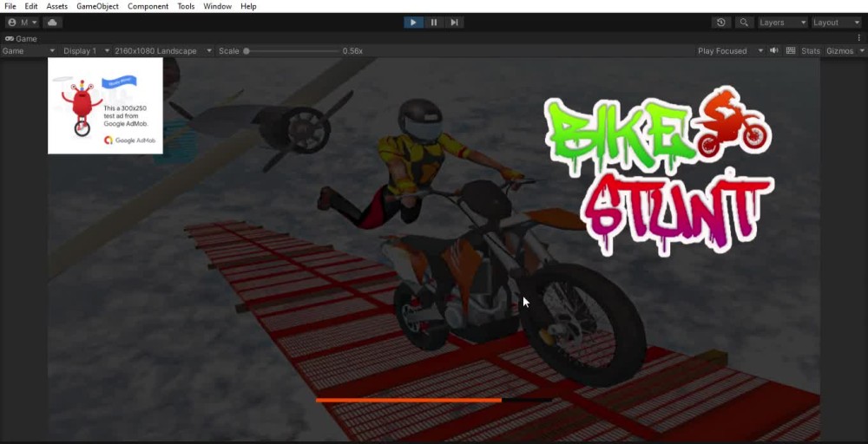Expand the Gizmos dropdown arrow
868x444 pixels.
coord(862,51)
